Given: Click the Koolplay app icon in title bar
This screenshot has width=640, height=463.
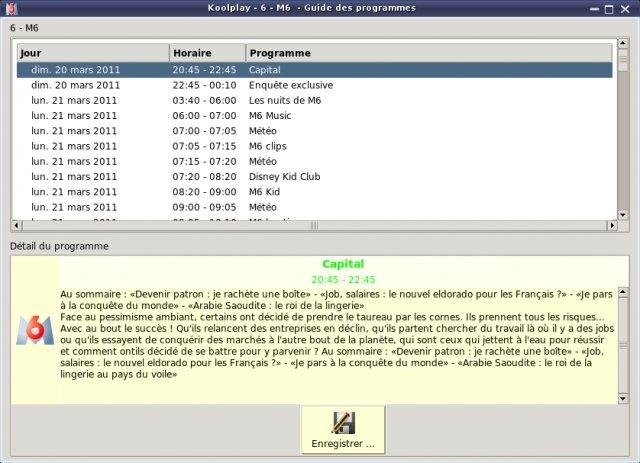Looking at the screenshot, I should 11,8.
